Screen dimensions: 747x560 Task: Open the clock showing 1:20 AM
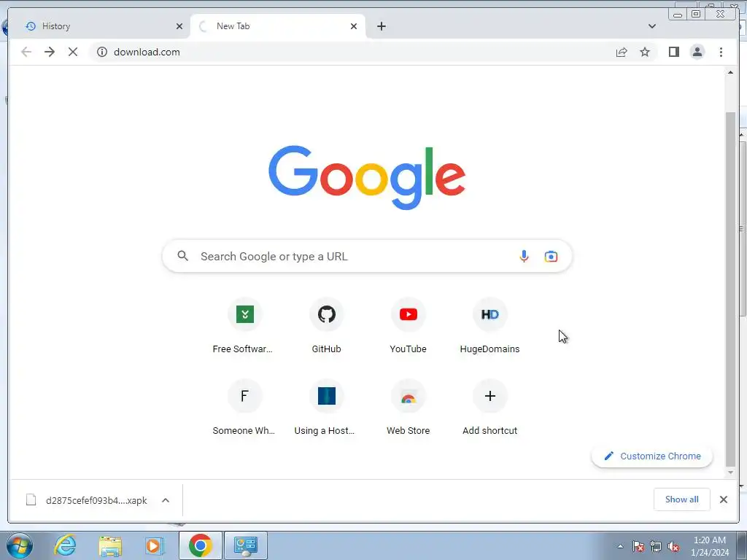709,545
